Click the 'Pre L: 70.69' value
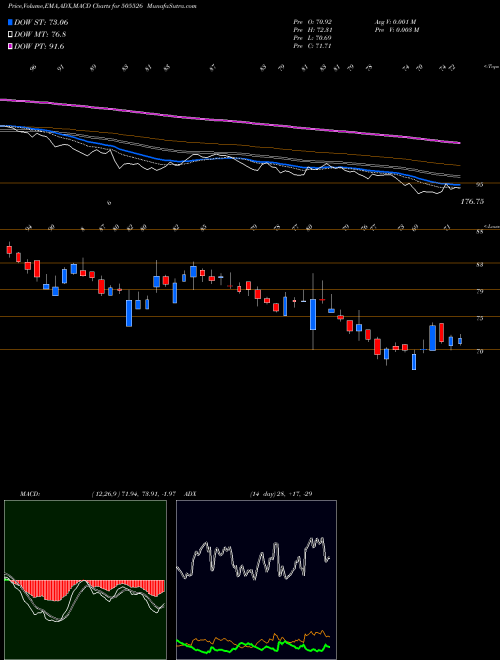Screen dimensions: 500x660 point(314,38)
